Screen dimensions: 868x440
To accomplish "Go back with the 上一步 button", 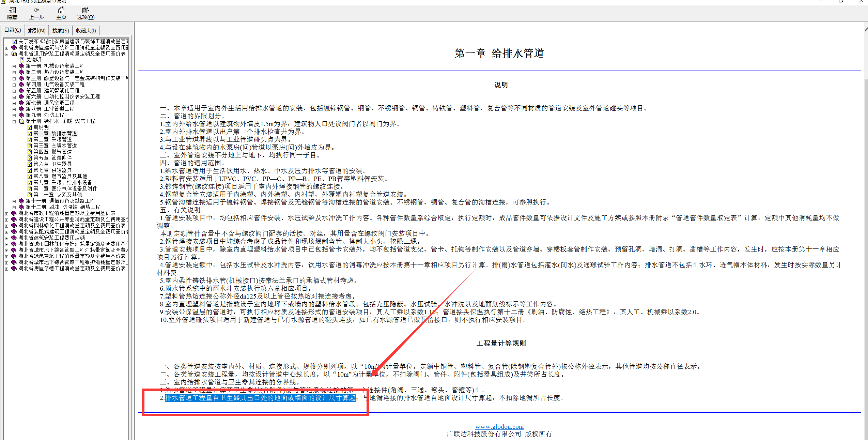I will pyautogui.click(x=36, y=13).
